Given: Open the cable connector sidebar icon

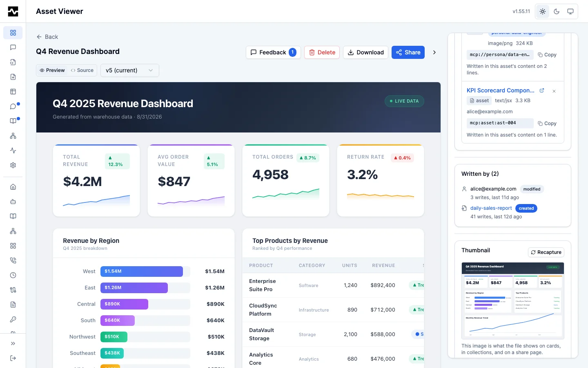Looking at the screenshot, I should coord(13,290).
